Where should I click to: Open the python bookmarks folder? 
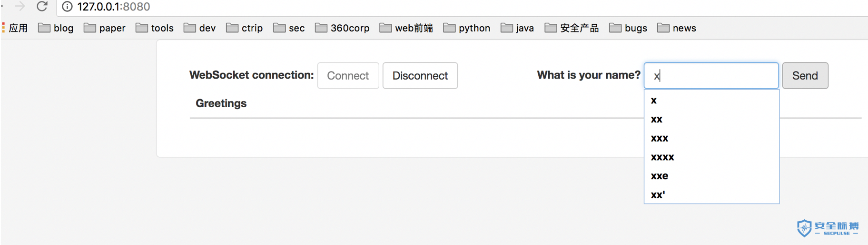[x=467, y=28]
